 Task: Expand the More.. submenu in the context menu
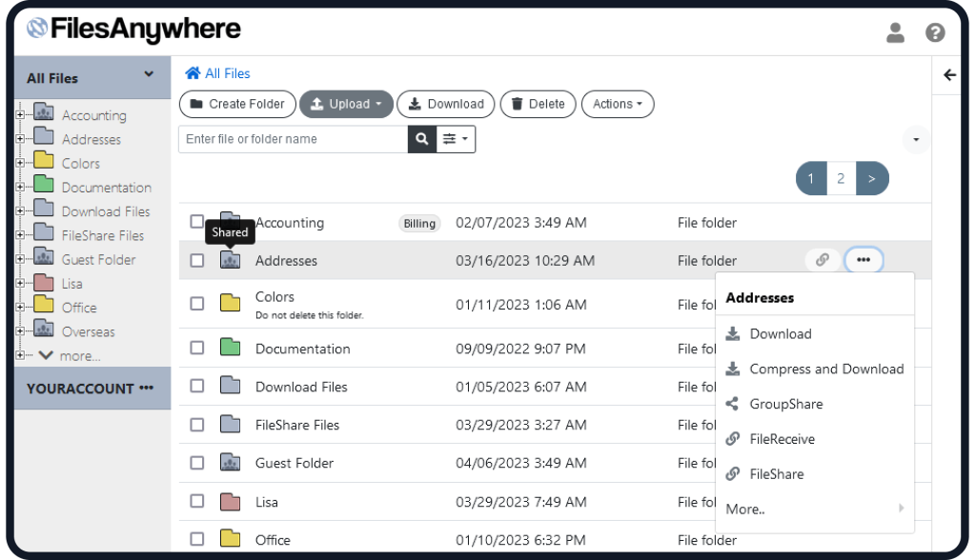(x=744, y=509)
